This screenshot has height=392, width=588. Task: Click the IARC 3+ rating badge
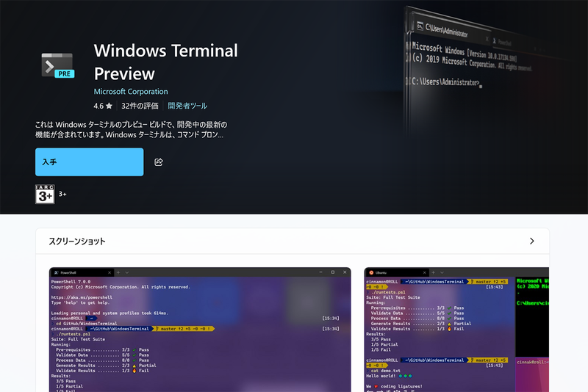(x=45, y=194)
